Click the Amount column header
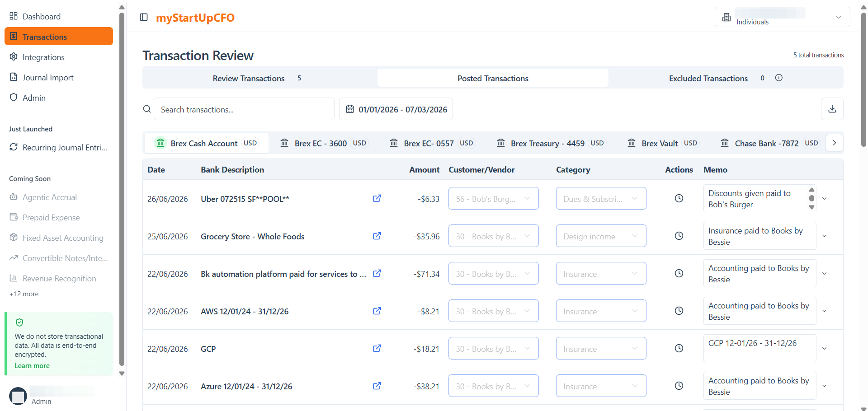This screenshot has width=868, height=411. point(424,169)
